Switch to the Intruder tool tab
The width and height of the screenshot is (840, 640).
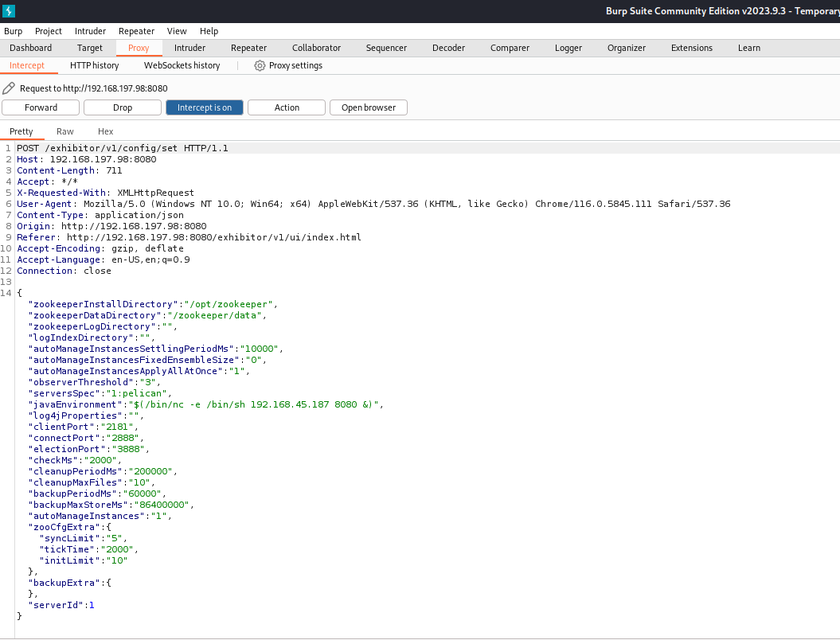189,48
